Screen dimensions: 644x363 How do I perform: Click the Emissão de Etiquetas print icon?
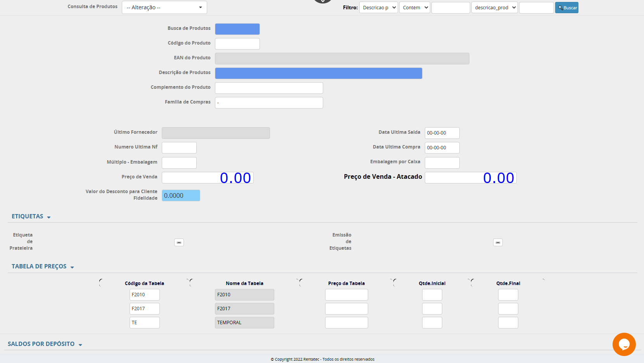(498, 242)
